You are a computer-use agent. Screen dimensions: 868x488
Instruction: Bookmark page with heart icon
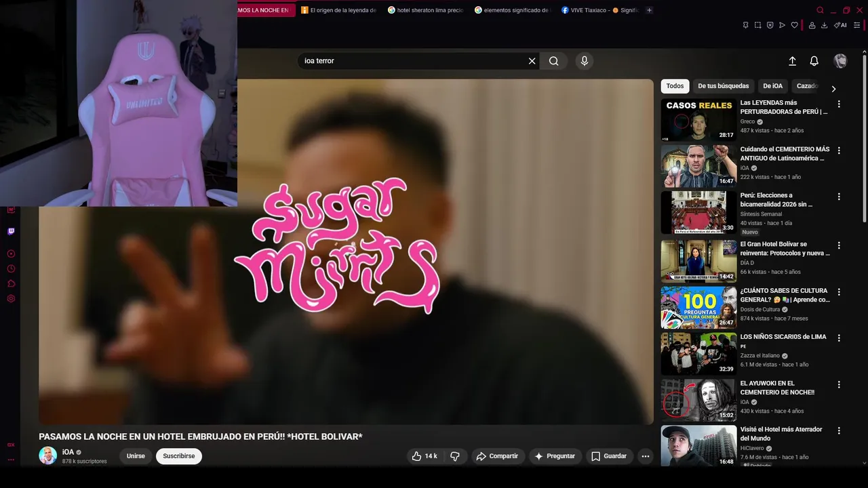794,25
